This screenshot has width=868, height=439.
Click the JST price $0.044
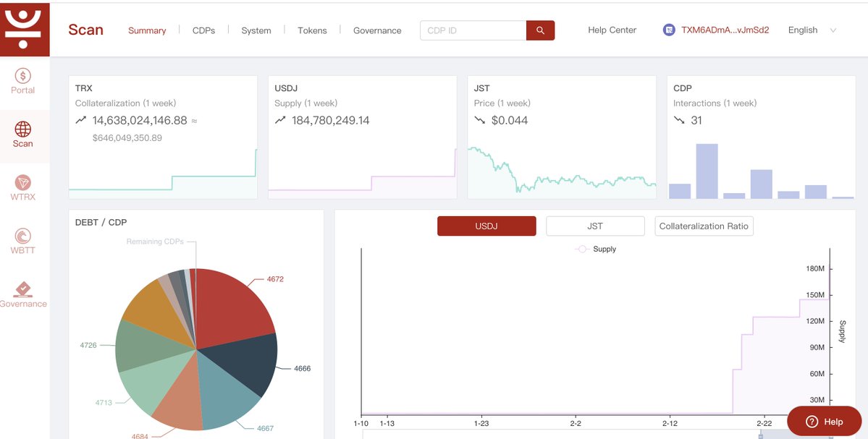pyautogui.click(x=509, y=120)
